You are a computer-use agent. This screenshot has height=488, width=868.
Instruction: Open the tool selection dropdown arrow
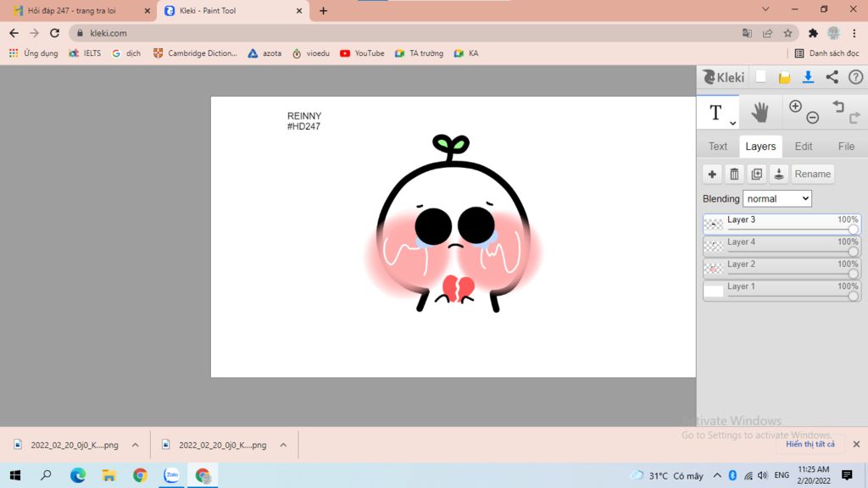pos(732,124)
